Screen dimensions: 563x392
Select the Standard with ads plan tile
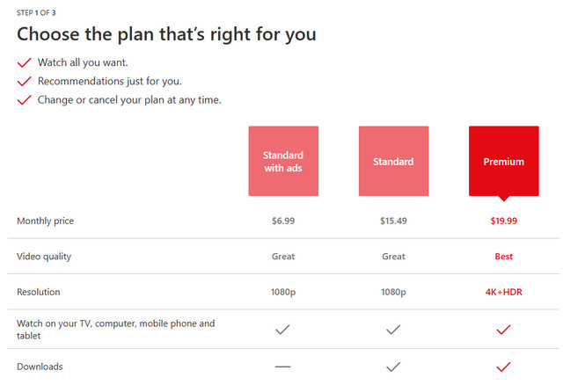pos(283,161)
